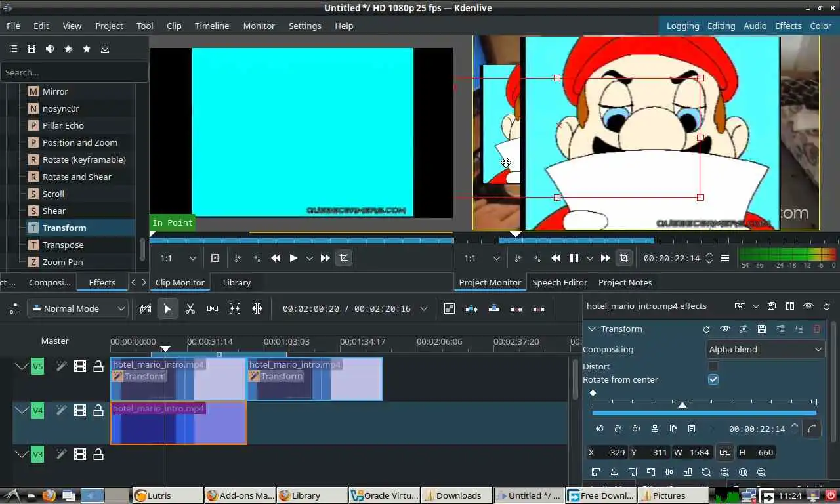Open clip monitor zoom 1:1 dropdown

coord(178,258)
